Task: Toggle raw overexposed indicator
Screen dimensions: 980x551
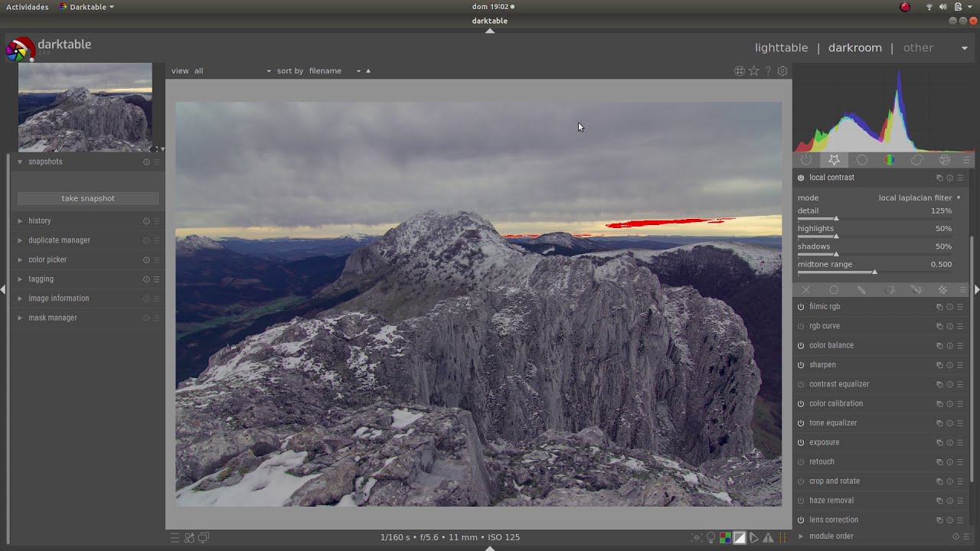Action: [x=725, y=538]
